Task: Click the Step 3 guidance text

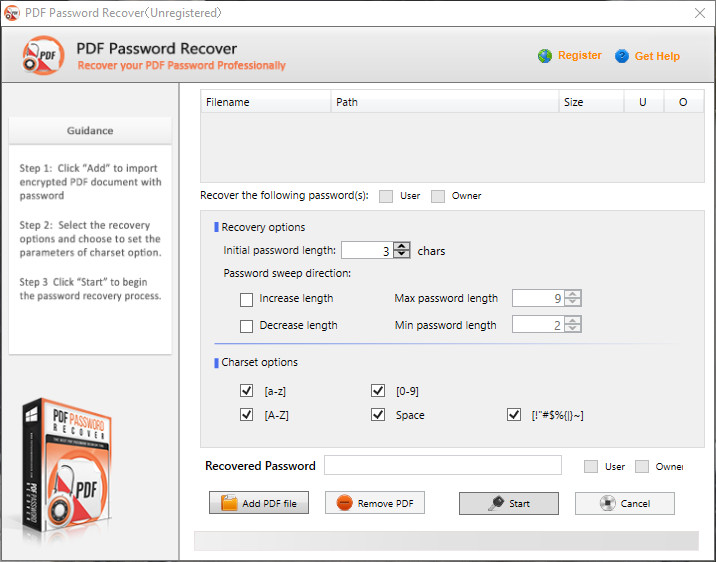Action: click(x=90, y=289)
